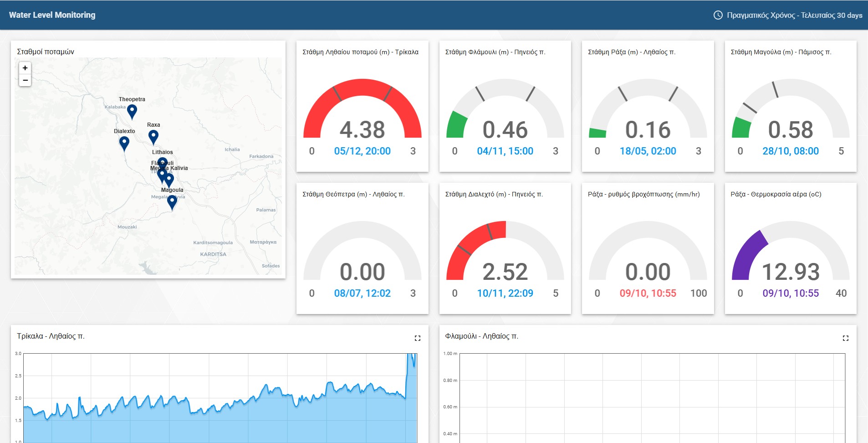868x443 pixels.
Task: Select the Magoula station map pin
Action: pyautogui.click(x=172, y=201)
